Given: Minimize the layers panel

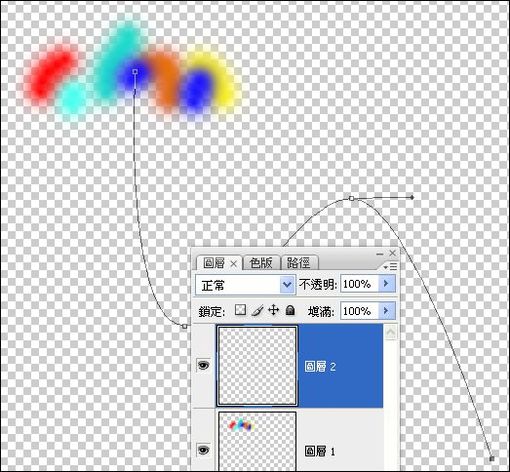Looking at the screenshot, I should 380,254.
